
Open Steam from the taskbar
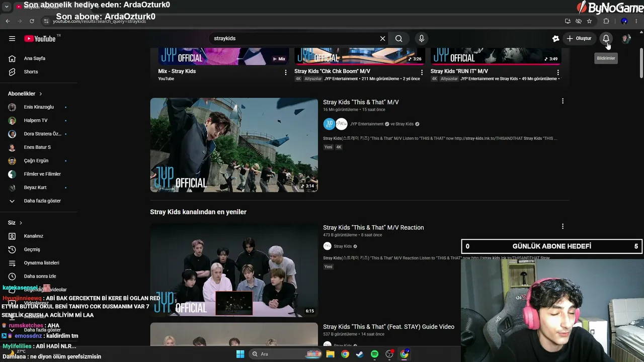(x=360, y=354)
